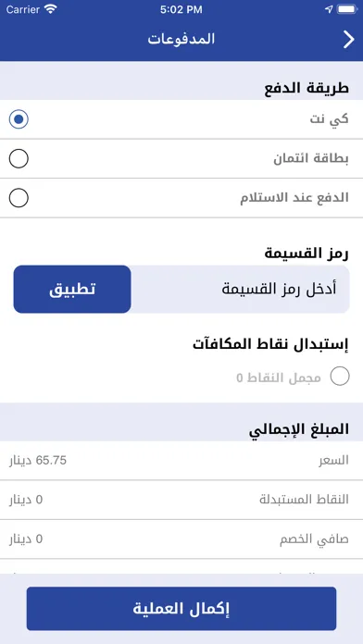Tap the location arrow status icon
This screenshot has width=363, height=644.
329,9
